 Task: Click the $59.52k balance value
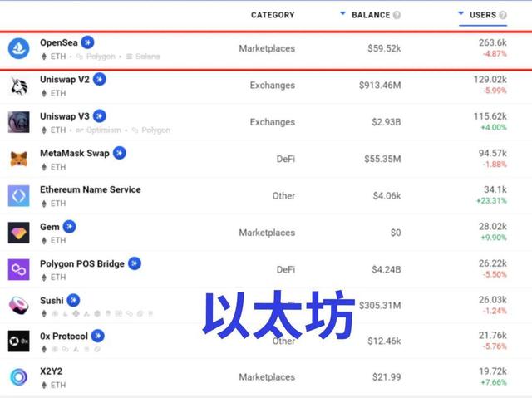(x=384, y=48)
